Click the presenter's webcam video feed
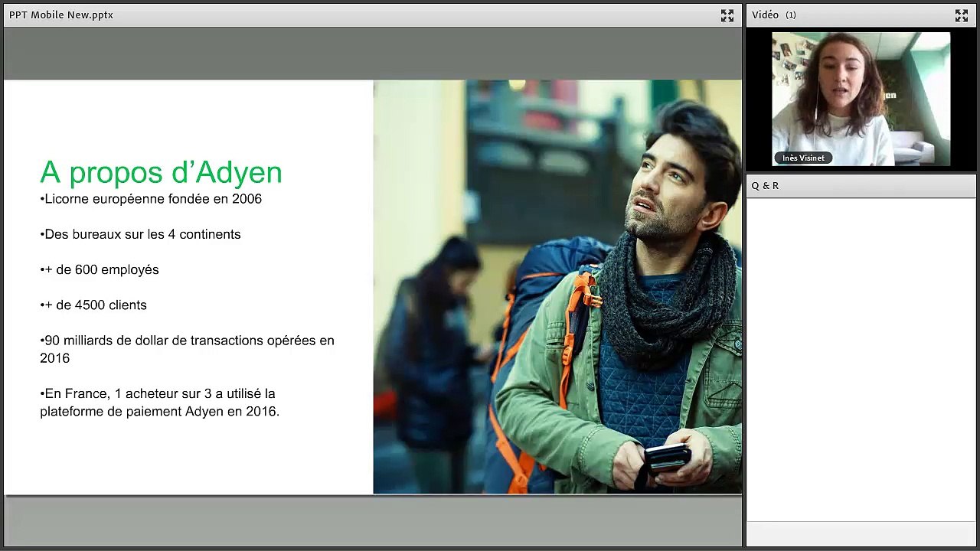Image resolution: width=980 pixels, height=551 pixels. (861, 99)
